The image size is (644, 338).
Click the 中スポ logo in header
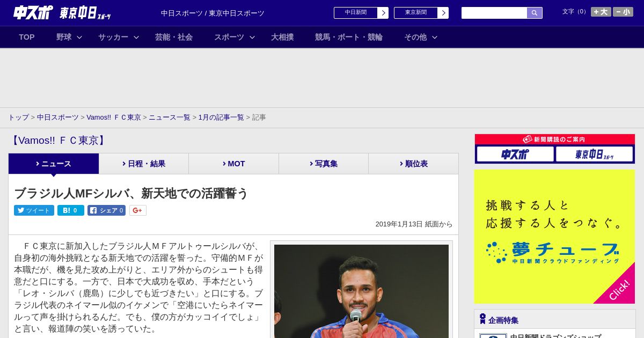point(33,12)
